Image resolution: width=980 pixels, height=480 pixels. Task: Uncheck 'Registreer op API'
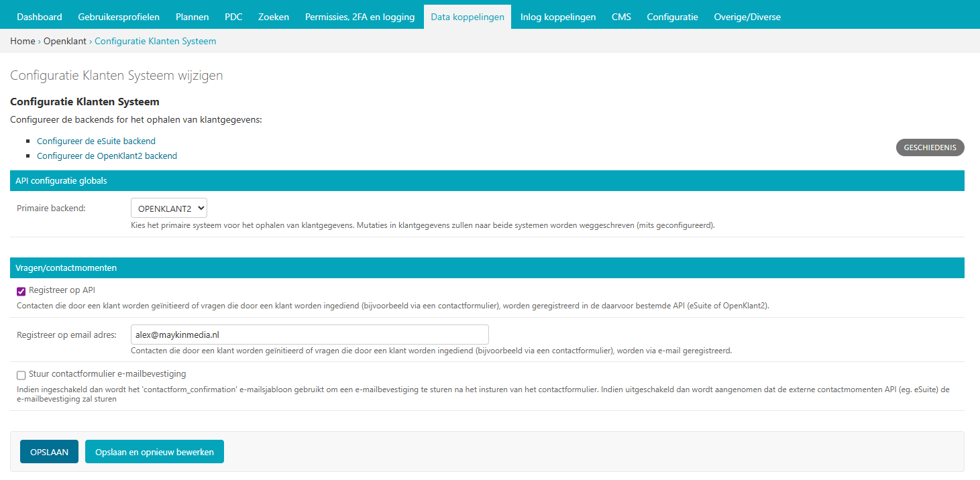click(21, 290)
